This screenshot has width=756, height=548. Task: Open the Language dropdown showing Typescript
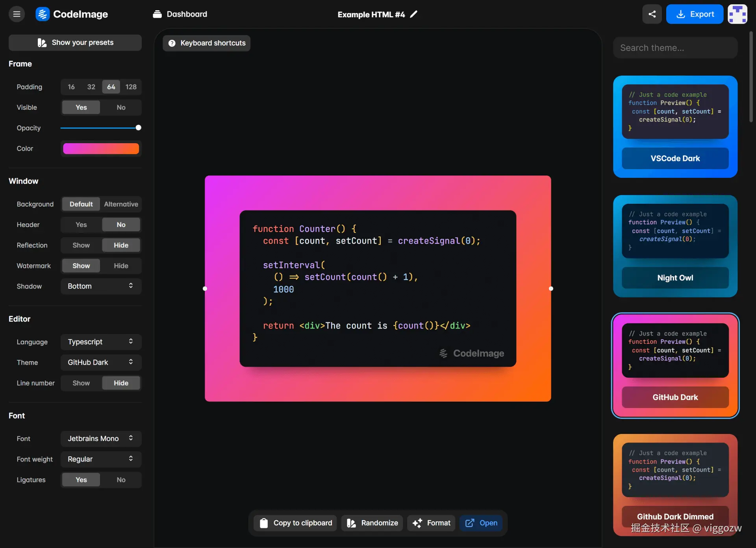click(101, 342)
